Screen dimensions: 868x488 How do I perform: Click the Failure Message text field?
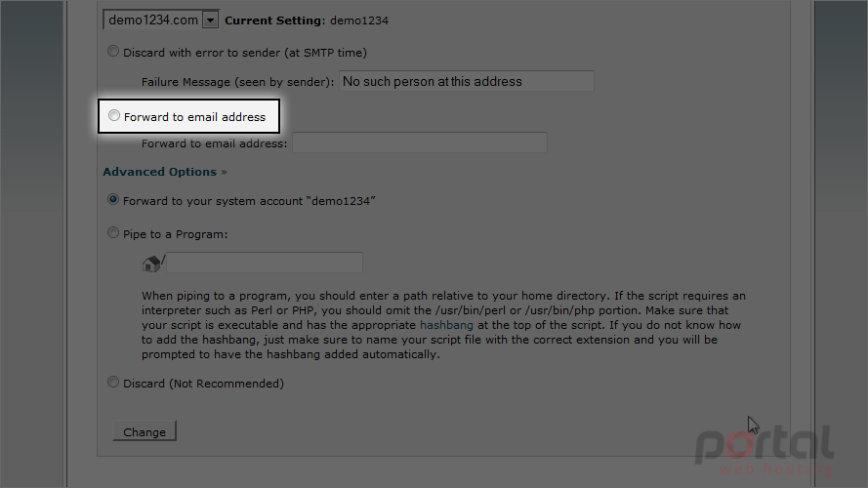pos(467,81)
